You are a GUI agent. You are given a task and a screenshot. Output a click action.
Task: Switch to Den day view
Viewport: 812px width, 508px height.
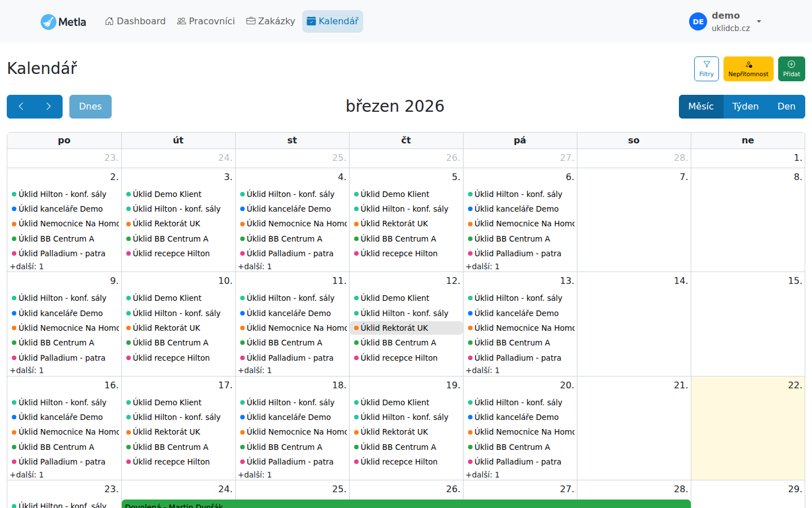(x=786, y=107)
